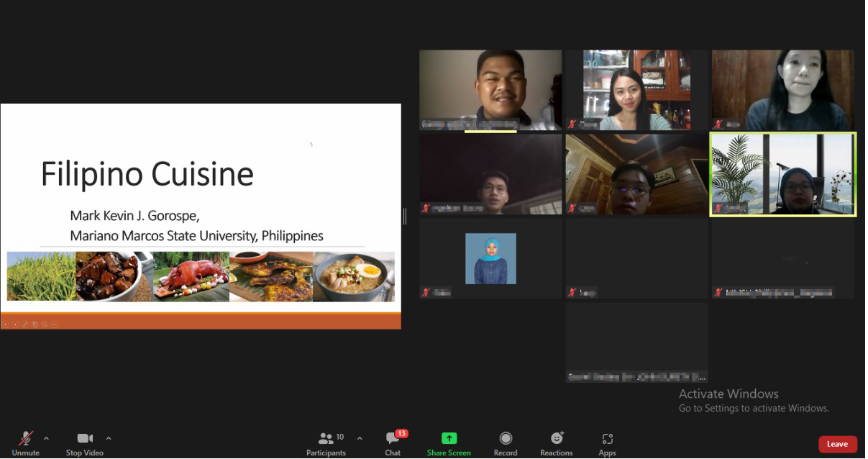Open audio options caret beside Unmute
The height and width of the screenshot is (459, 868).
(47, 438)
